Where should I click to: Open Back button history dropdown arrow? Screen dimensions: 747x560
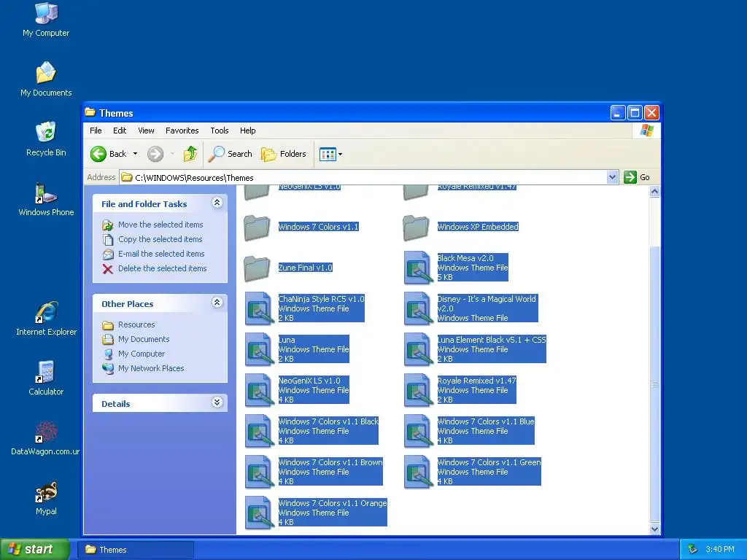point(135,154)
